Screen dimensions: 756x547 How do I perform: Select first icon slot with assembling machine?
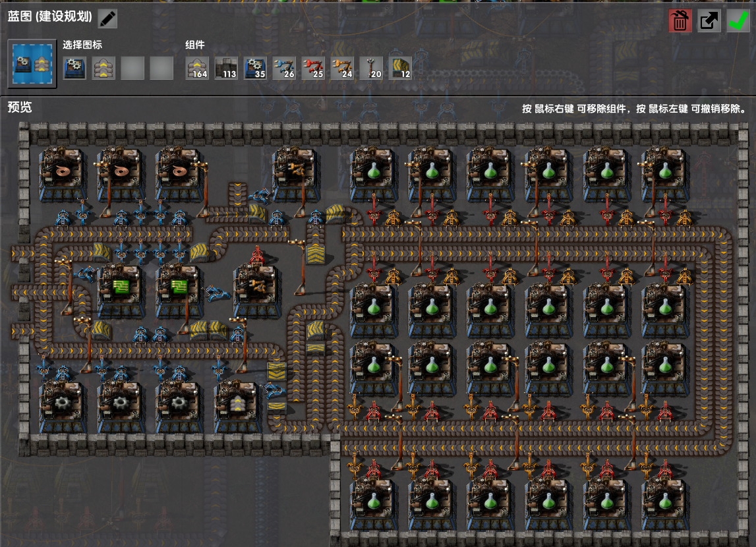coord(74,68)
